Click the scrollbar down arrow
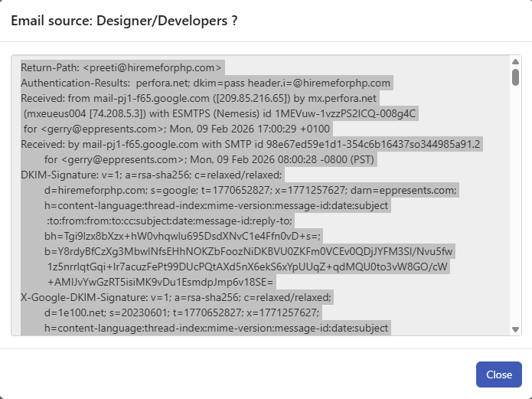This screenshot has width=532, height=399. (x=515, y=329)
